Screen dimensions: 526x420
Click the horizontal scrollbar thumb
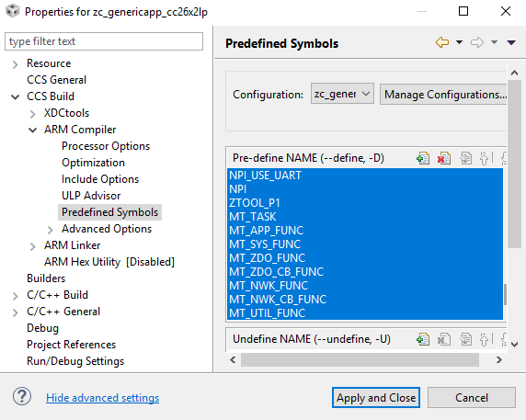360,359
